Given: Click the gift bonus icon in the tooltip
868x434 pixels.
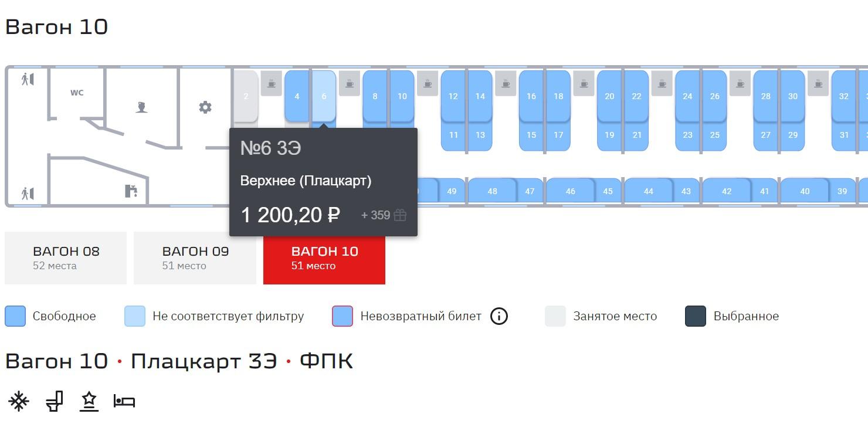Looking at the screenshot, I should 400,215.
